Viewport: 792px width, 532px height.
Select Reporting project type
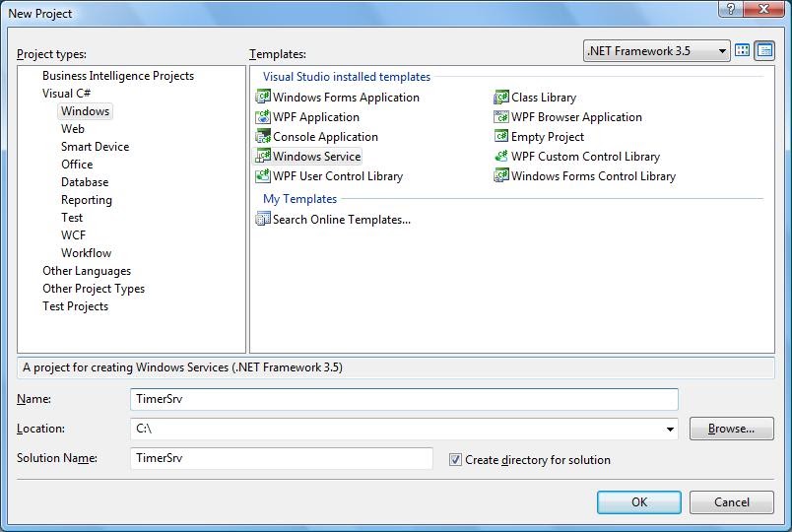87,200
